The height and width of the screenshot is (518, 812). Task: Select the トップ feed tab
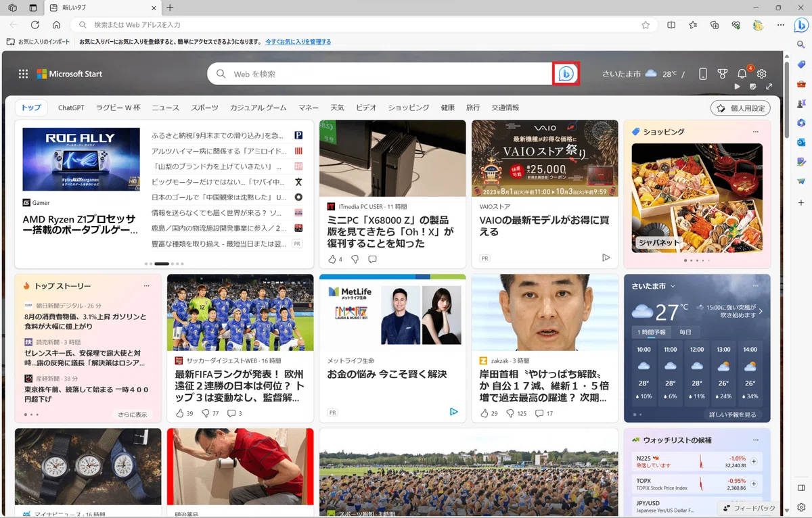tap(31, 108)
